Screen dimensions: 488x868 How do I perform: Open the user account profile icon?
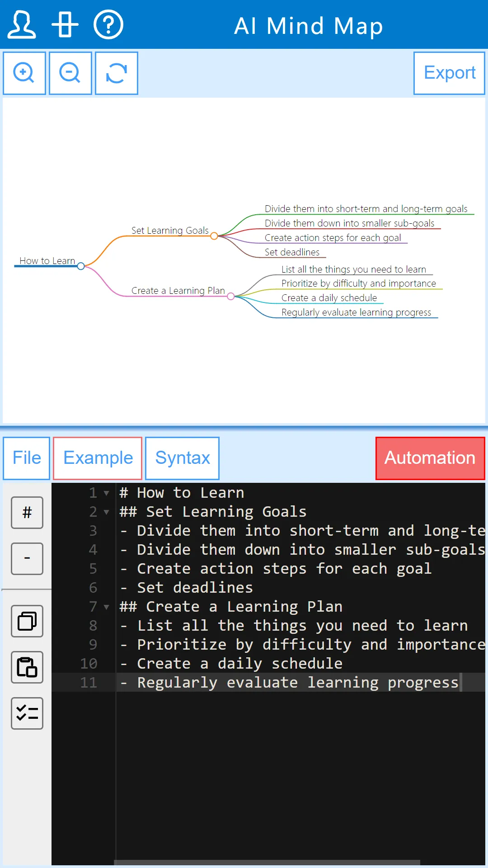(x=21, y=25)
